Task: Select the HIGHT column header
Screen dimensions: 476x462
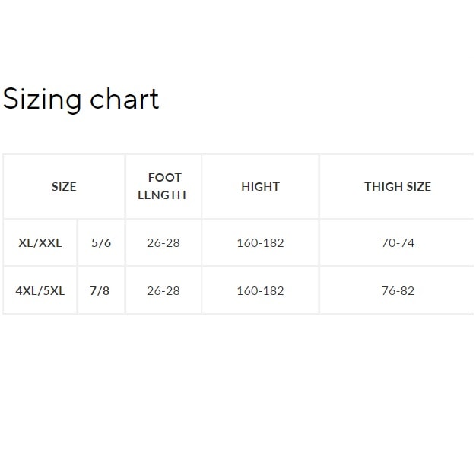Action: (260, 187)
